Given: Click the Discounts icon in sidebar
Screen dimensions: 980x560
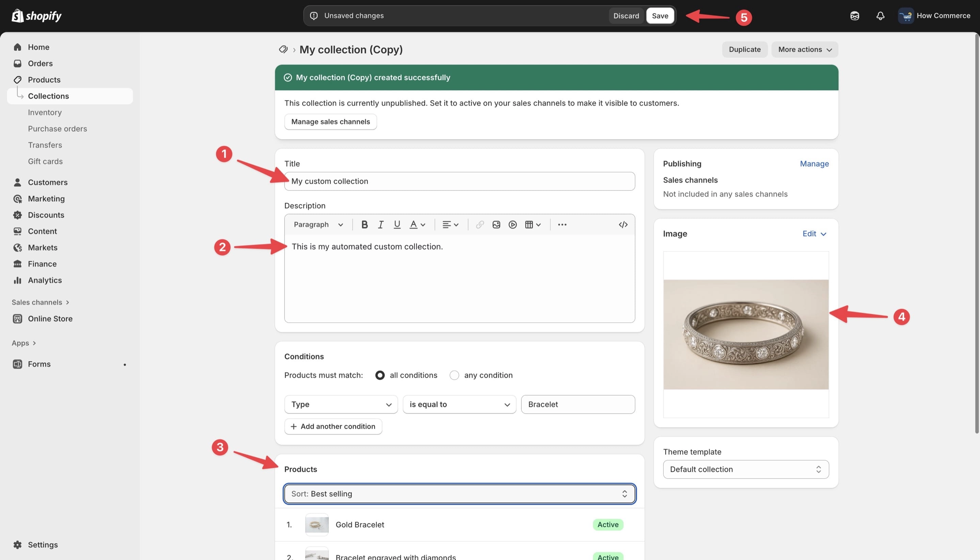Looking at the screenshot, I should (17, 215).
